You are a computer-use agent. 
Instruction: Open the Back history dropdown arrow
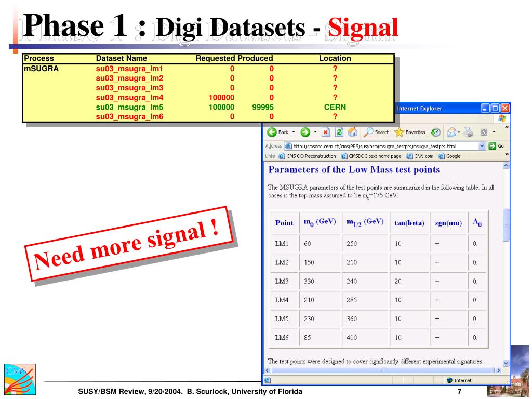click(x=294, y=132)
